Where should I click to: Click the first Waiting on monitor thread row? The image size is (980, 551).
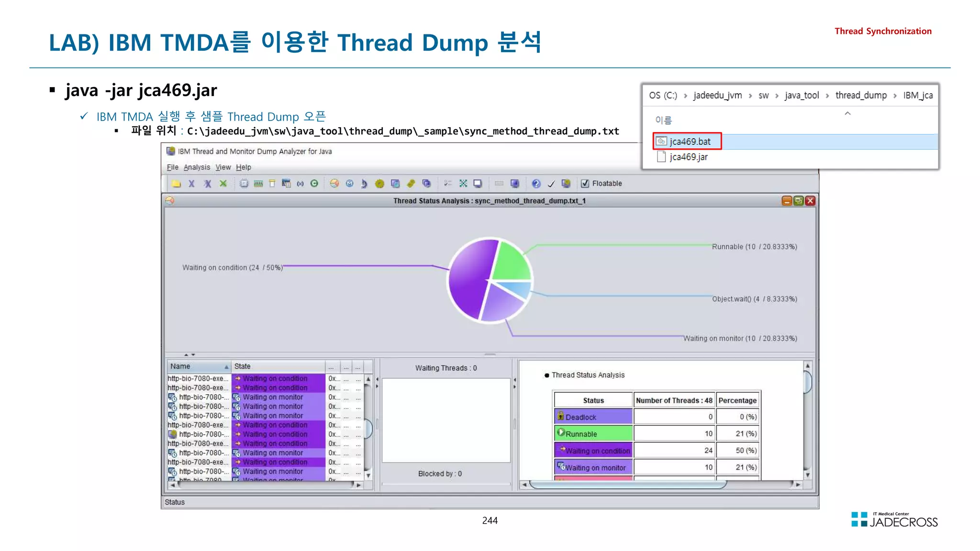coord(265,397)
